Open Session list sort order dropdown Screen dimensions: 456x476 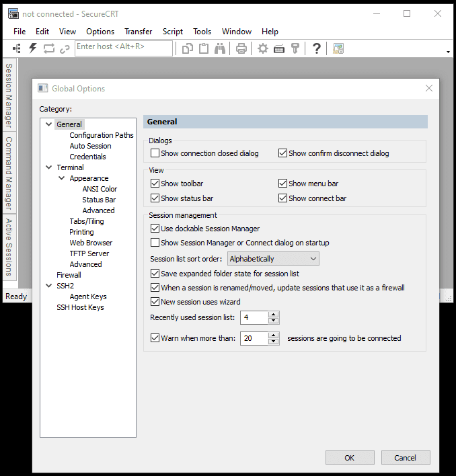(x=273, y=259)
